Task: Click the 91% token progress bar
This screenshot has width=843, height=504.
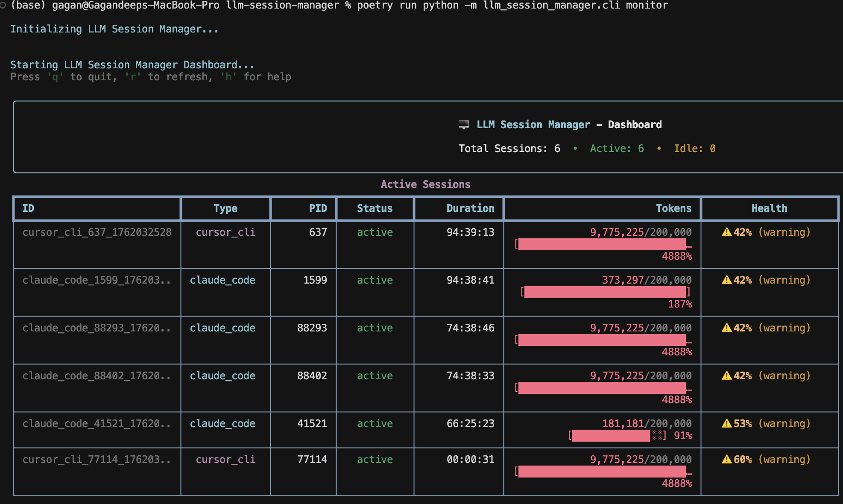Action: pos(617,436)
